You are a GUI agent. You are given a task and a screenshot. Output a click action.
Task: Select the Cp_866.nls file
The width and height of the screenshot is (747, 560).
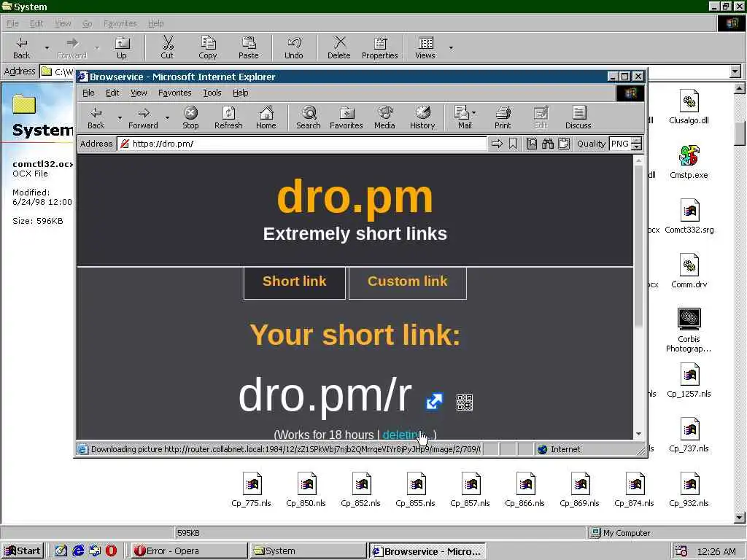[x=525, y=490]
